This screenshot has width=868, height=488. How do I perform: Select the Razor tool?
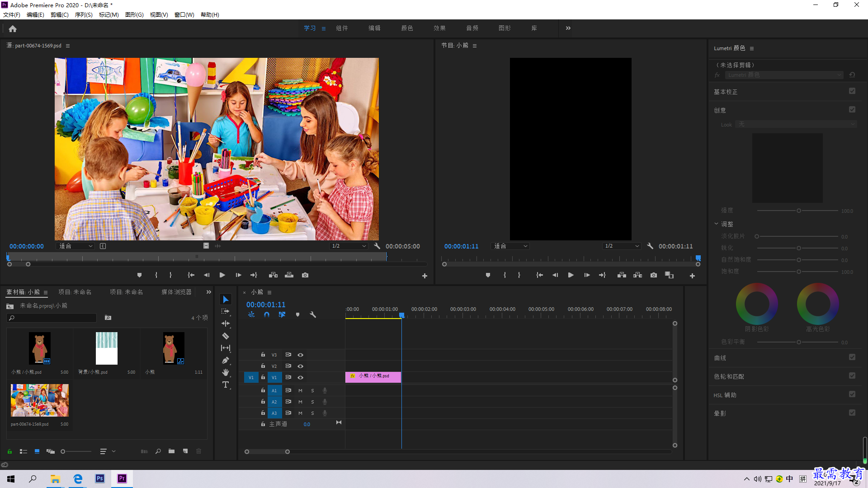click(226, 336)
